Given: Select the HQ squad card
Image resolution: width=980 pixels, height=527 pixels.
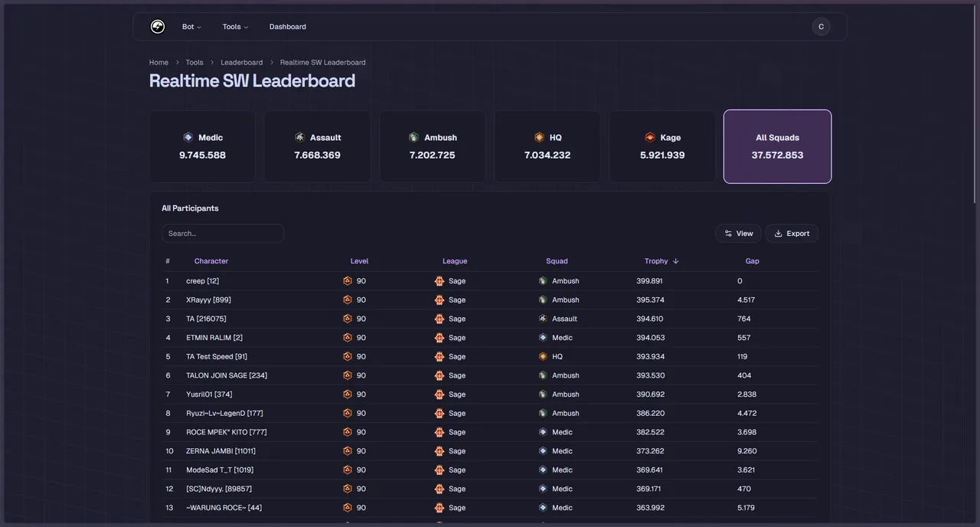Looking at the screenshot, I should point(547,146).
